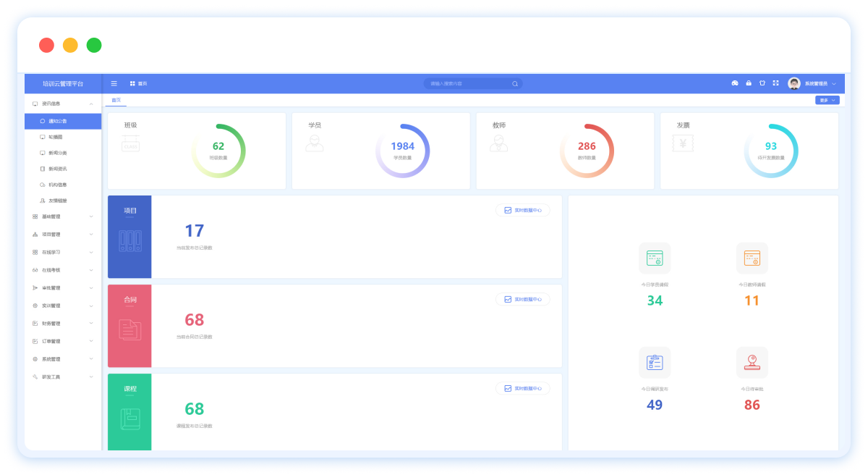Click the lock screen icon
This screenshot has height=475, width=868.
coord(749,83)
